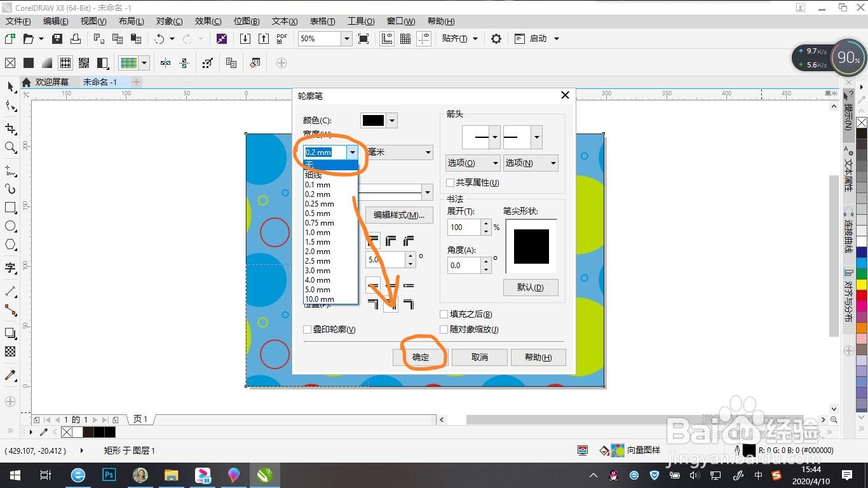This screenshot has width=868, height=488.
Task: Select the Text tool in toolbox
Action: [10, 268]
